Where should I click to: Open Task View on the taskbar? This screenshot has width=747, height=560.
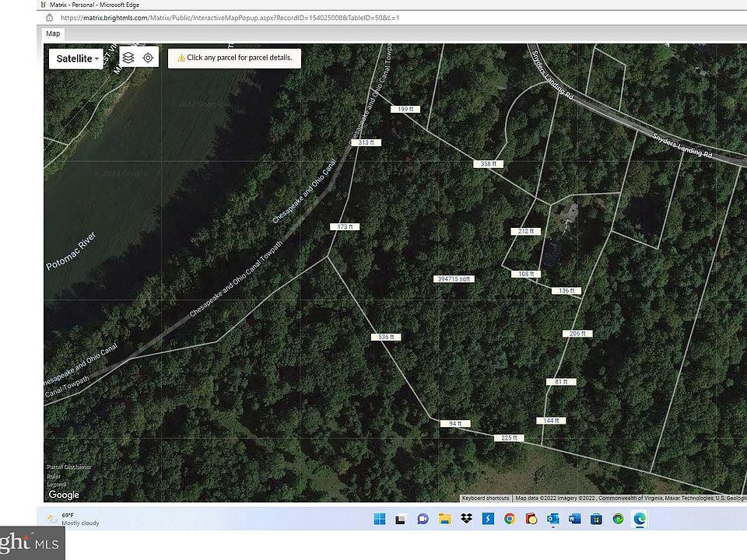click(400, 519)
